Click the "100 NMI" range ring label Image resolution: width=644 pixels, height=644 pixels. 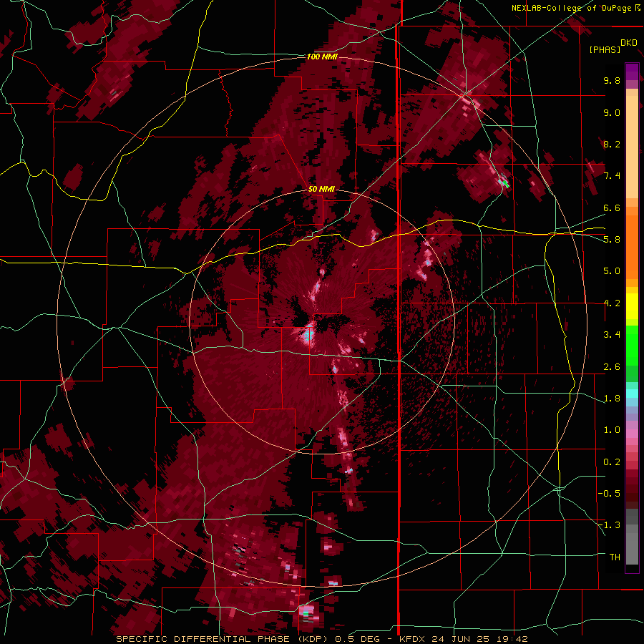click(323, 57)
